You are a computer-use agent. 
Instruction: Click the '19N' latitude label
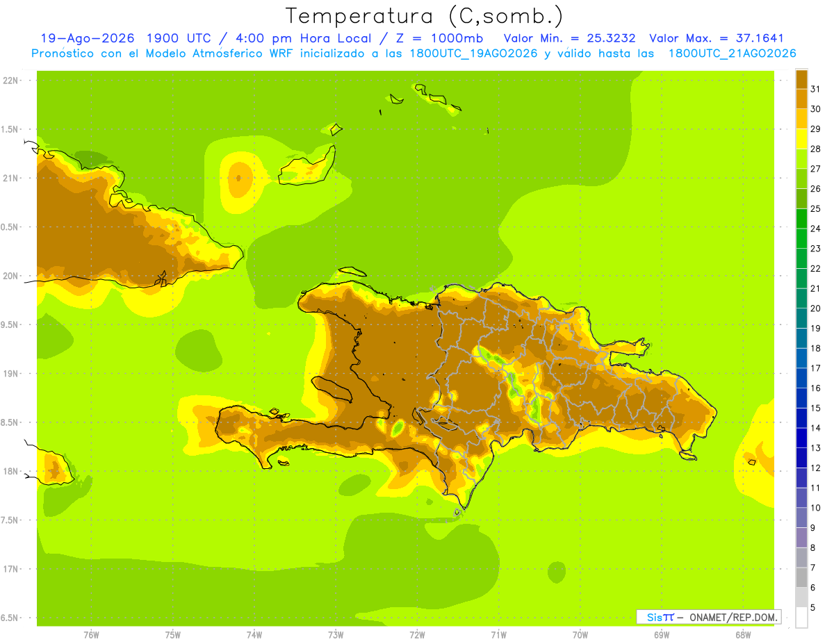(x=10, y=374)
